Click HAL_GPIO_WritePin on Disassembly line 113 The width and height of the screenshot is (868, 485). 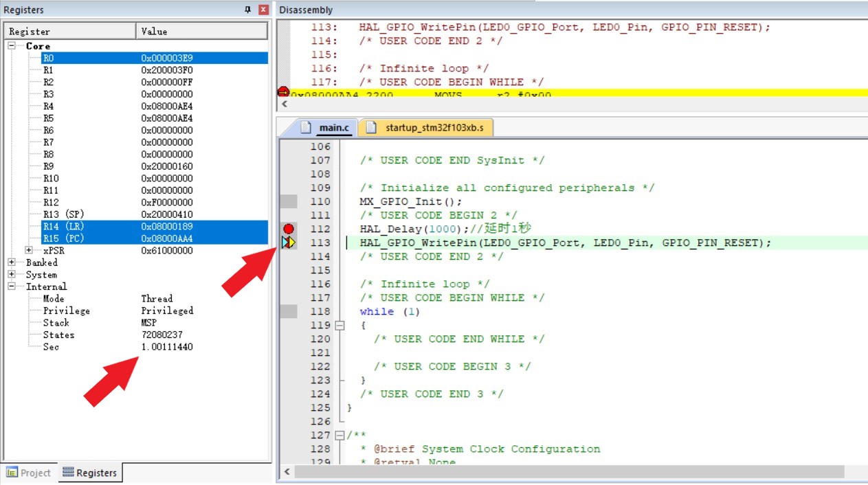416,27
